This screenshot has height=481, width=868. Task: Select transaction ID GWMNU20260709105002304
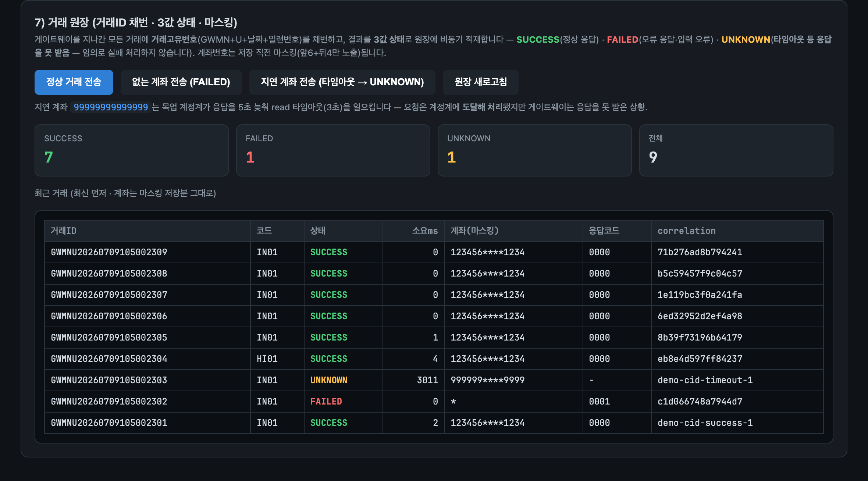pyautogui.click(x=109, y=359)
